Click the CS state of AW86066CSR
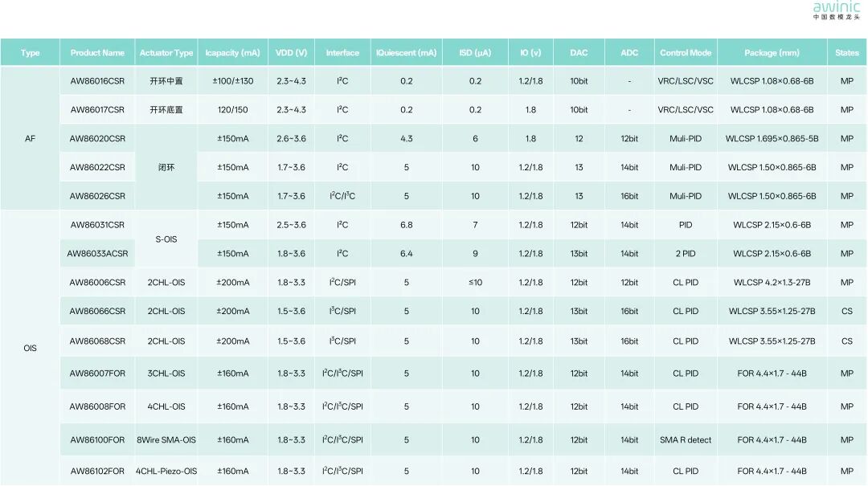868x486 pixels. click(847, 311)
